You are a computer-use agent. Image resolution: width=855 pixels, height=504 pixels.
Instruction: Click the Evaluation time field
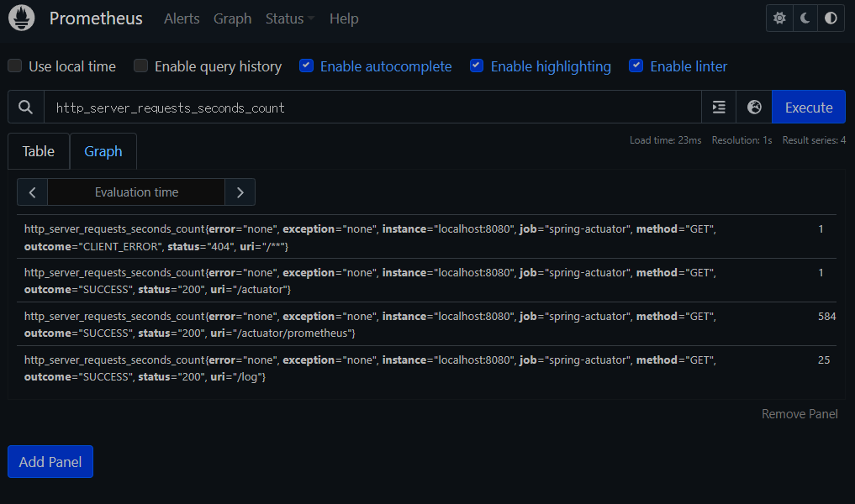136,192
